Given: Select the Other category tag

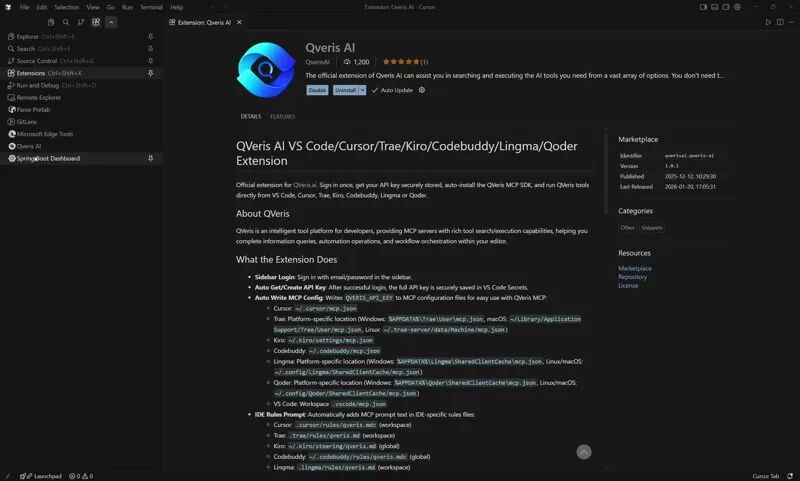Looking at the screenshot, I should (x=627, y=228).
